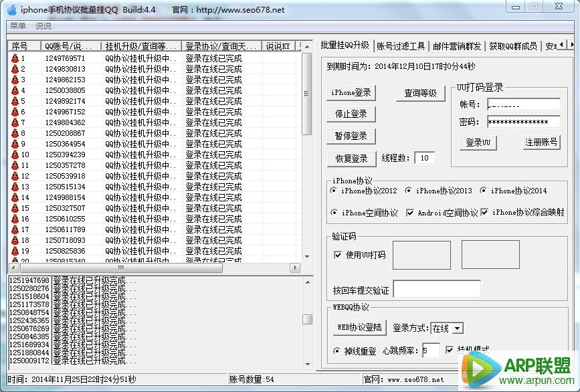Switch to the 邮件营销群发 tab
This screenshot has width=580, height=392.
(457, 46)
